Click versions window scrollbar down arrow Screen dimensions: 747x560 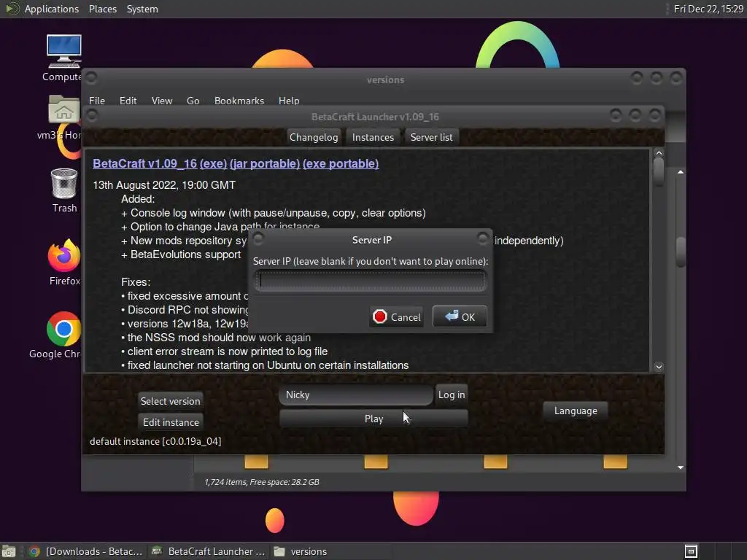(681, 467)
